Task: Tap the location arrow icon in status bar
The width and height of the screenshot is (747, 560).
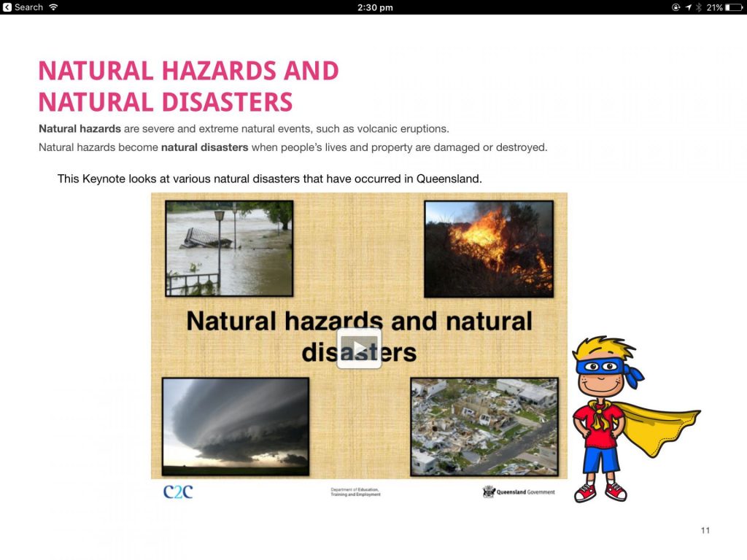Action: click(x=689, y=7)
